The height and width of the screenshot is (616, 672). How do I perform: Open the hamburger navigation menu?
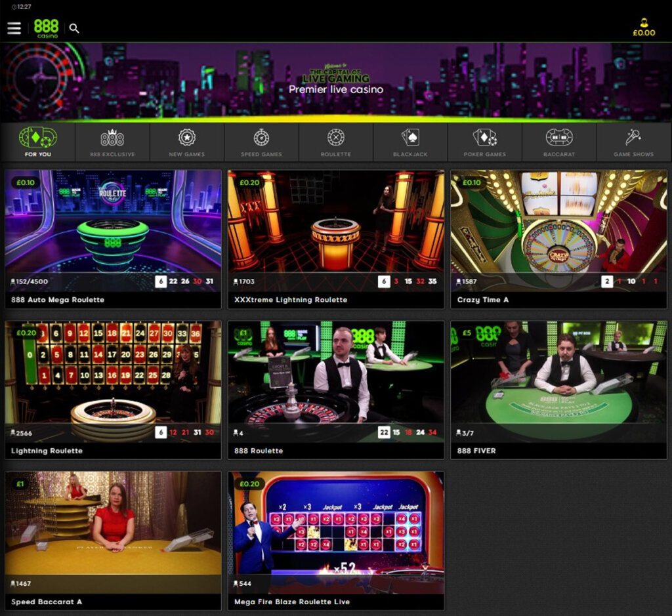point(14,28)
